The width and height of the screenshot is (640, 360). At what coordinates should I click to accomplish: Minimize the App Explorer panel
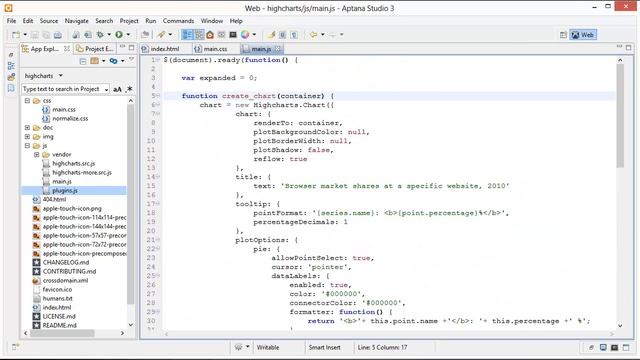tap(122, 47)
